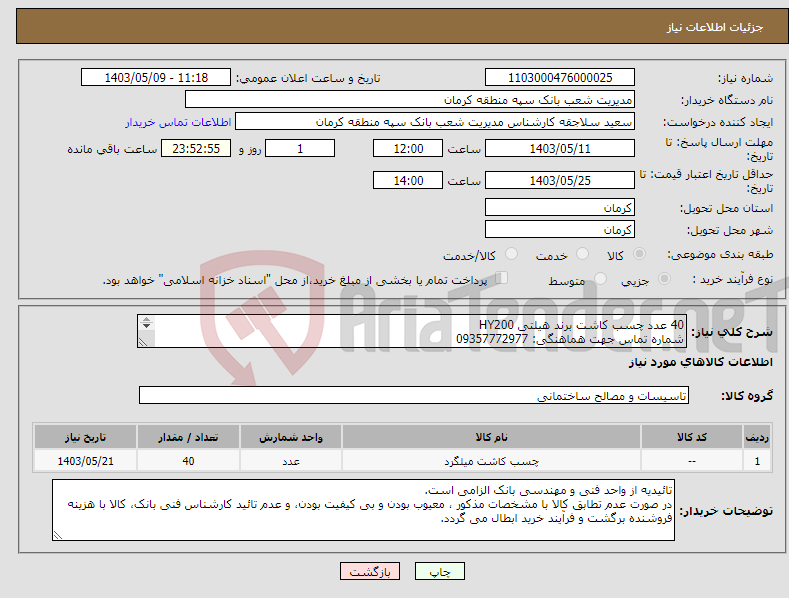Click the resize grip of buyer notes box
The image size is (789, 598).
[57, 536]
